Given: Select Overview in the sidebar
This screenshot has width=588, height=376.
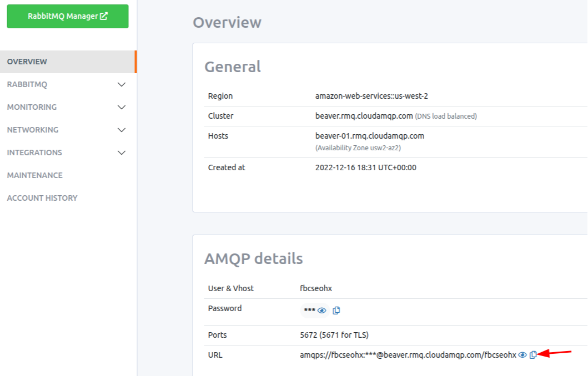Looking at the screenshot, I should coord(27,62).
